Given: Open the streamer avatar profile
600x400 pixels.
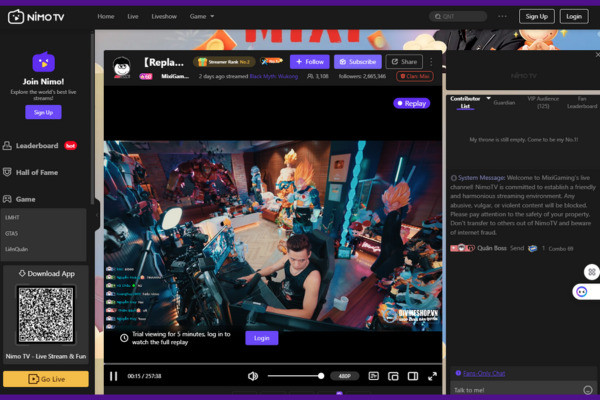Looking at the screenshot, I should click(x=122, y=67).
